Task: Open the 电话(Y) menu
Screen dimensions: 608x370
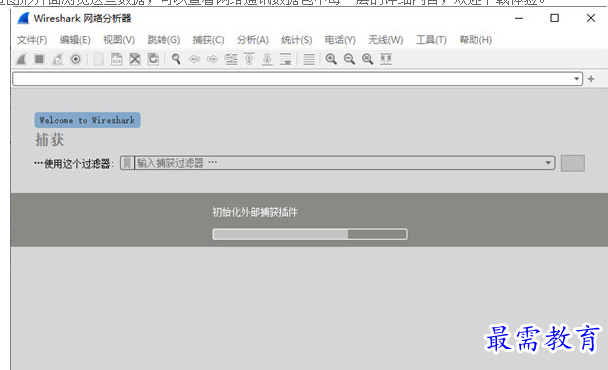Action: pos(340,40)
